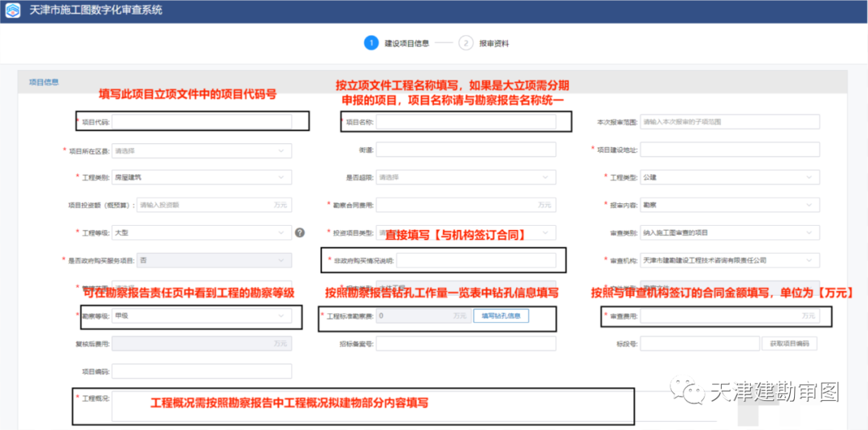Click the 项目建设地址 input field
Screen dimensions: 868x430
[730, 149]
